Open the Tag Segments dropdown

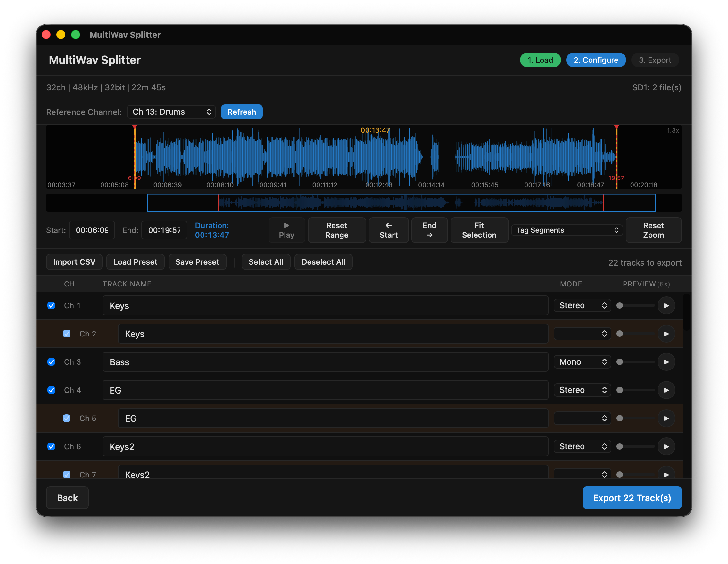pos(567,230)
